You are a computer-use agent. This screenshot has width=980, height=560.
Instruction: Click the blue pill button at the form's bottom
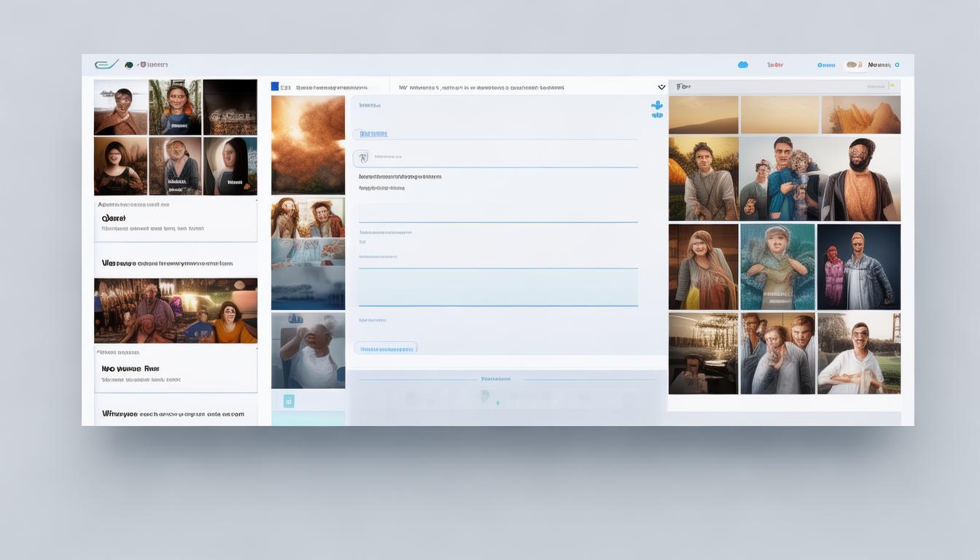(x=385, y=349)
